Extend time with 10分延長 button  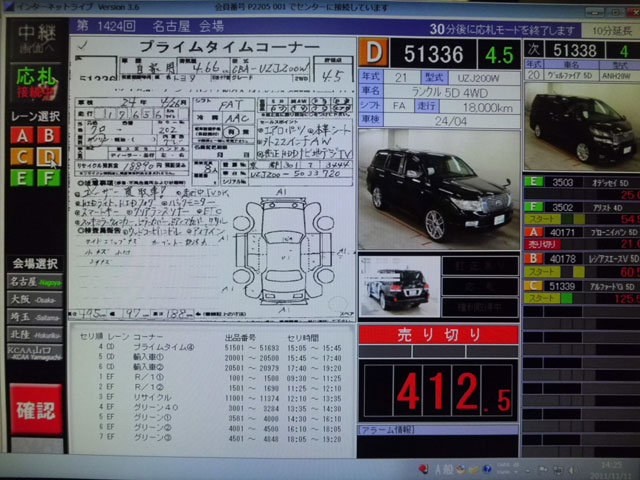(610, 31)
